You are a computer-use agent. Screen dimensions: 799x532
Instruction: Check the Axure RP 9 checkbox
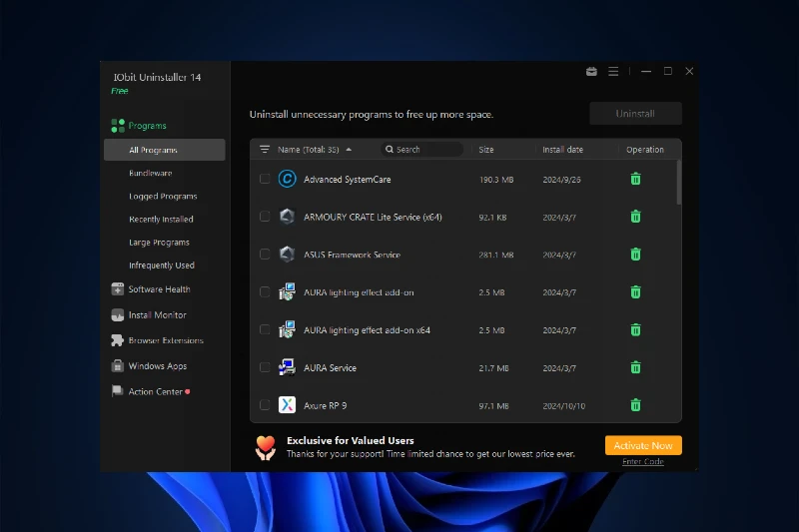[x=265, y=404]
